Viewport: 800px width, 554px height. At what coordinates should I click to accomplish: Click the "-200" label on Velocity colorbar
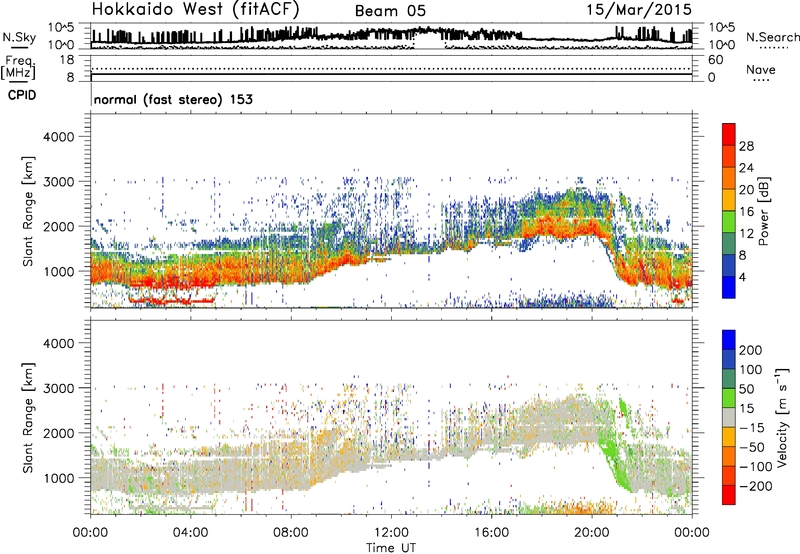point(756,486)
